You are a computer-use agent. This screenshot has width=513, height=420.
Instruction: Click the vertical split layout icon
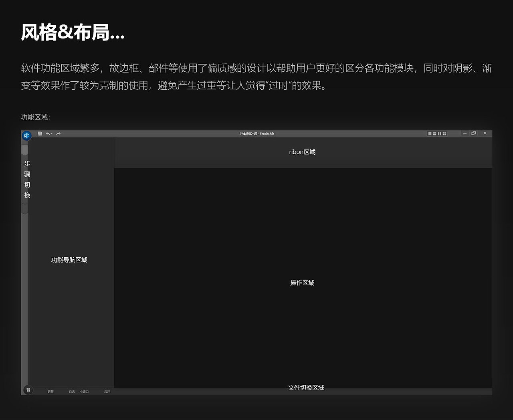(x=440, y=133)
